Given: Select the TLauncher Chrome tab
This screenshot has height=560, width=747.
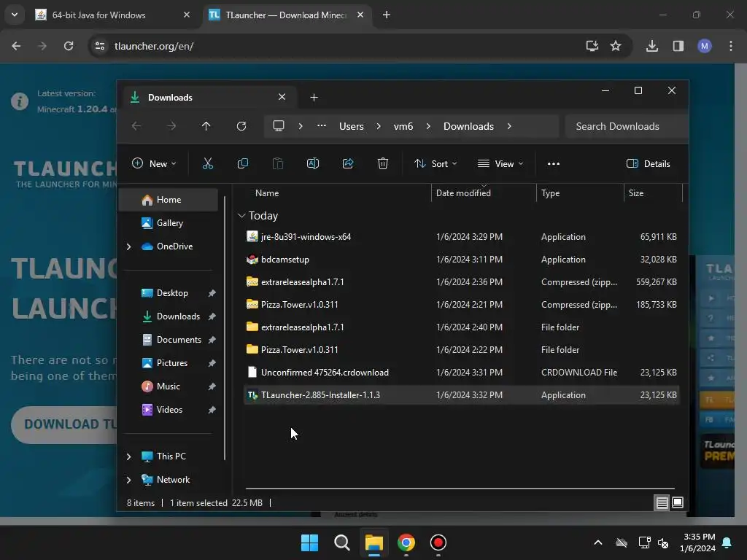Looking at the screenshot, I should [x=286, y=15].
